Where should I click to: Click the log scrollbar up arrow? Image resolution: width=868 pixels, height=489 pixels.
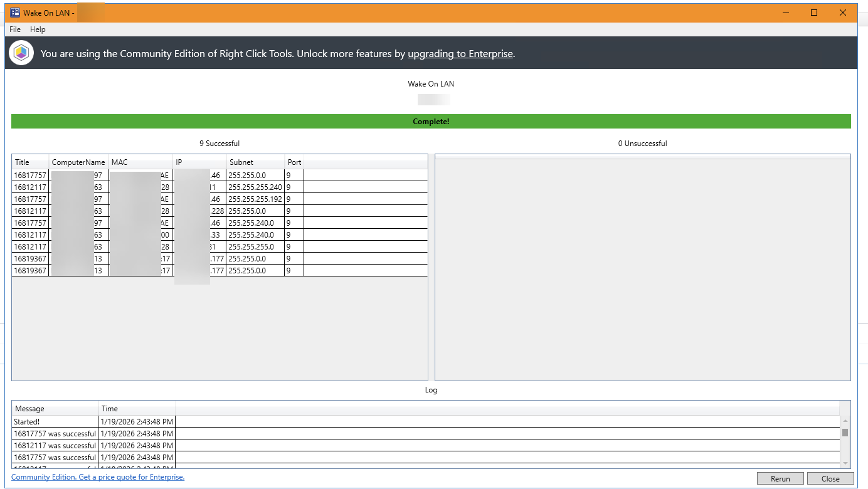[845, 422]
